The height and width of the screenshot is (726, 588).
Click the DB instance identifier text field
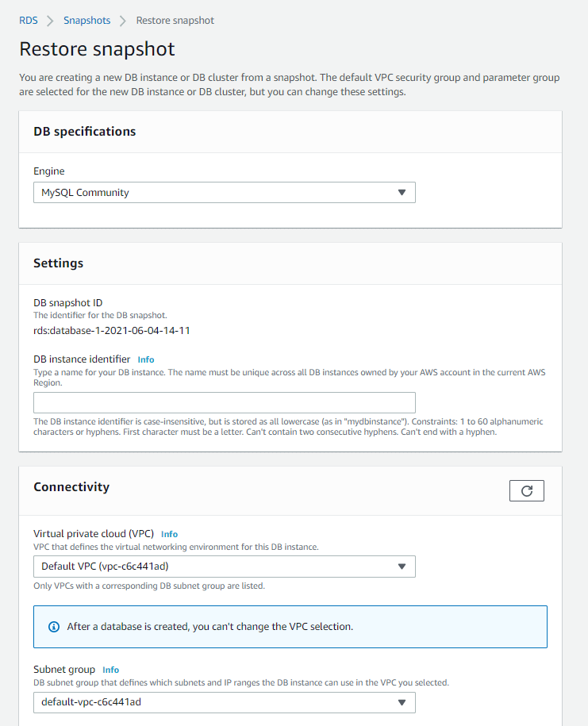pyautogui.click(x=224, y=402)
